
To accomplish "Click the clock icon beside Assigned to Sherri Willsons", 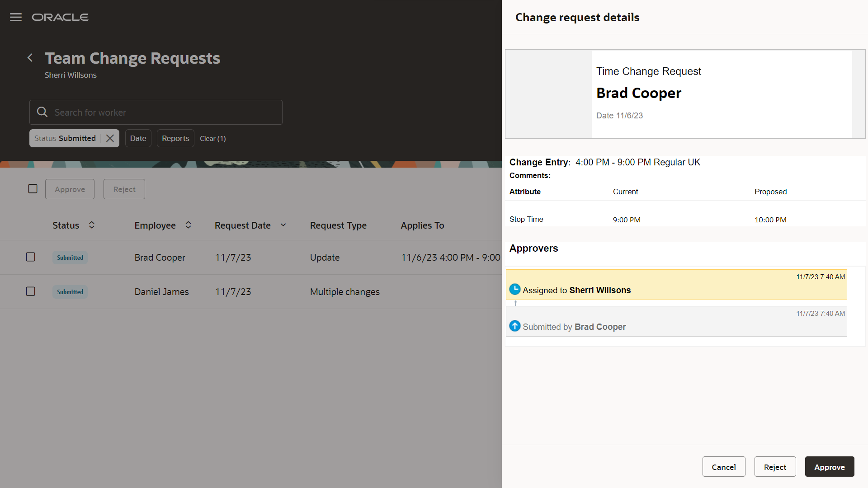I will 515,289.
